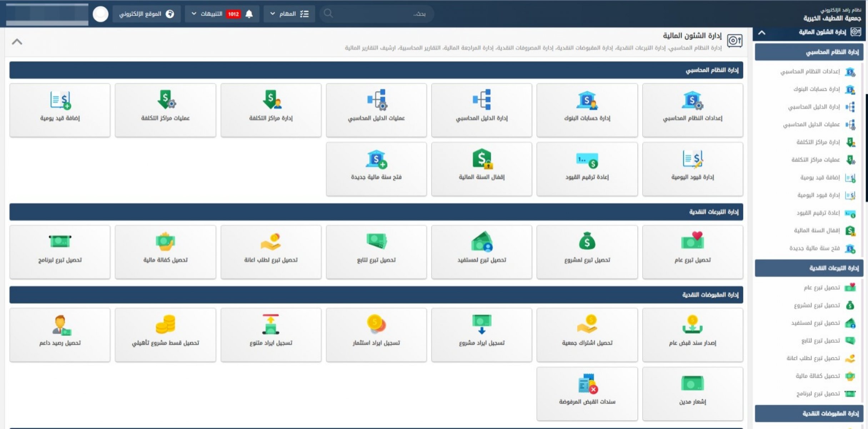Select sidebar item إعادة ترقيم القيود
Image resolution: width=868 pixels, height=429 pixels.
pos(818,213)
